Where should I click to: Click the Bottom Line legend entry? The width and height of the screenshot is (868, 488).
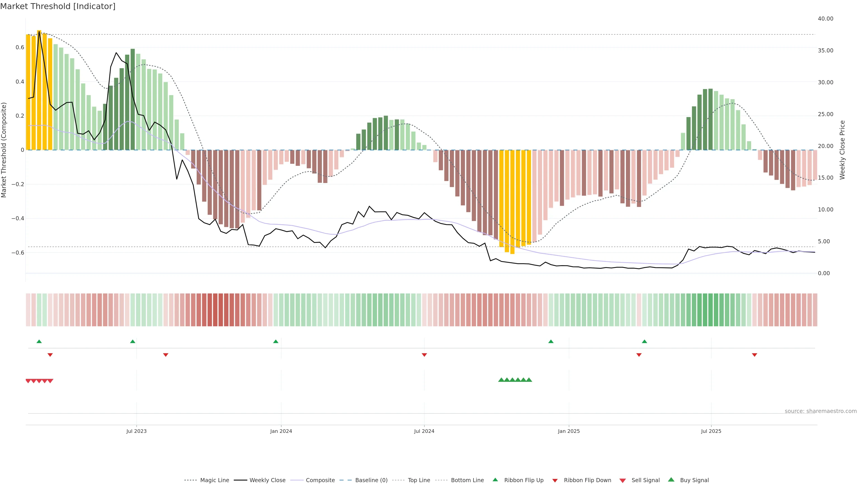tap(467, 480)
